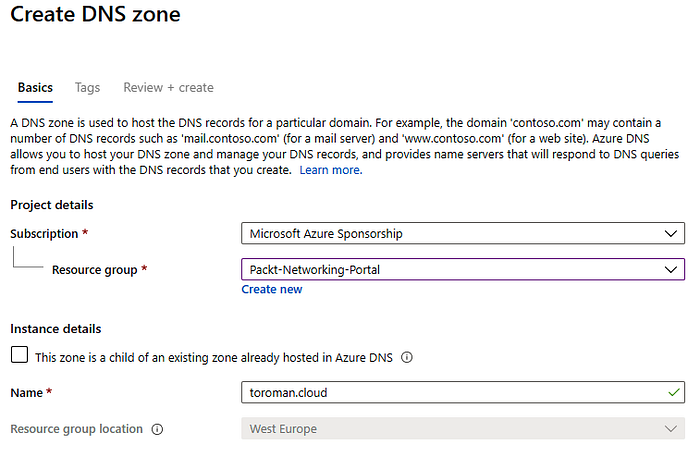Image resolution: width=700 pixels, height=472 pixels.
Task: Click the Create new resource group link
Action: [272, 289]
